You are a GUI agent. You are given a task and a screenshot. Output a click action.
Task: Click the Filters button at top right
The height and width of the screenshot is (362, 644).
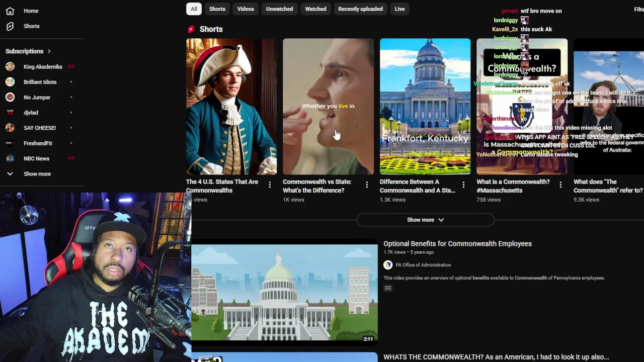pyautogui.click(x=638, y=9)
